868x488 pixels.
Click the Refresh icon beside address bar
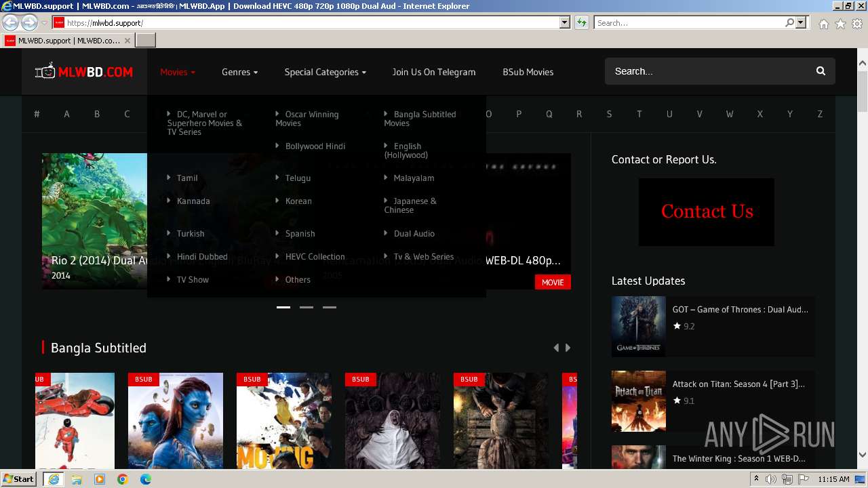click(x=582, y=23)
